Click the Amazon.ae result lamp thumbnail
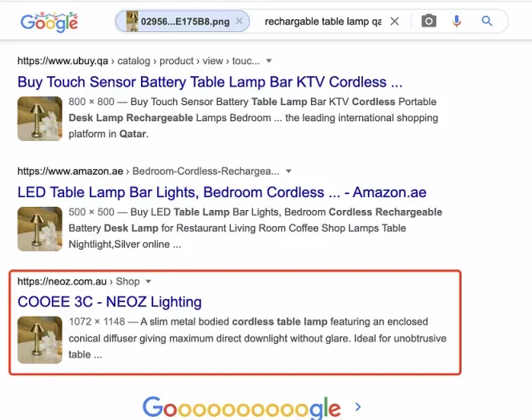This screenshot has width=532, height=420. click(40, 229)
